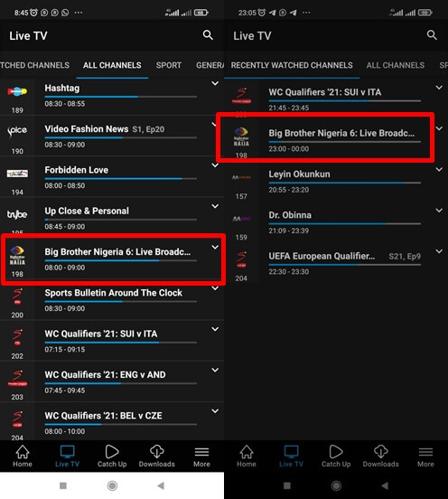Expand WC Qualifiers ENG v AND details
This screenshot has height=499, width=448.
point(215,370)
